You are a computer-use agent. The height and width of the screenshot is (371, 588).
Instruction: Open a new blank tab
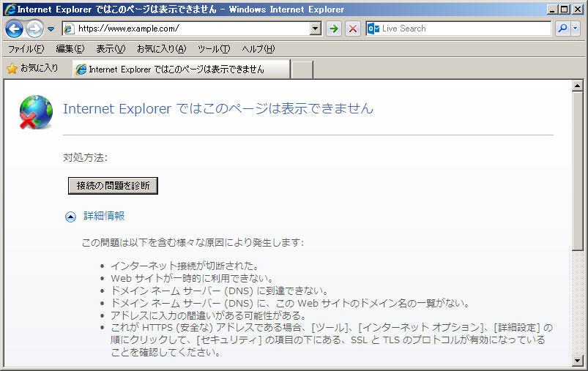[x=302, y=70]
